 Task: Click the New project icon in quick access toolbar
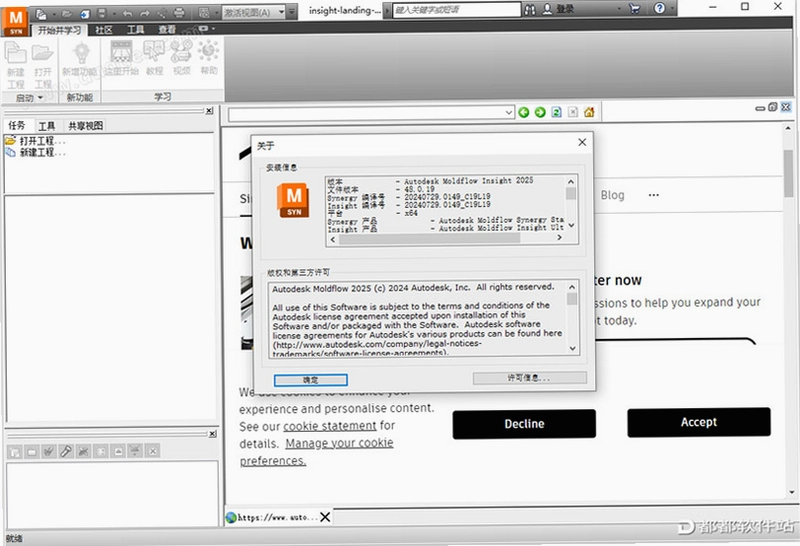[x=41, y=14]
